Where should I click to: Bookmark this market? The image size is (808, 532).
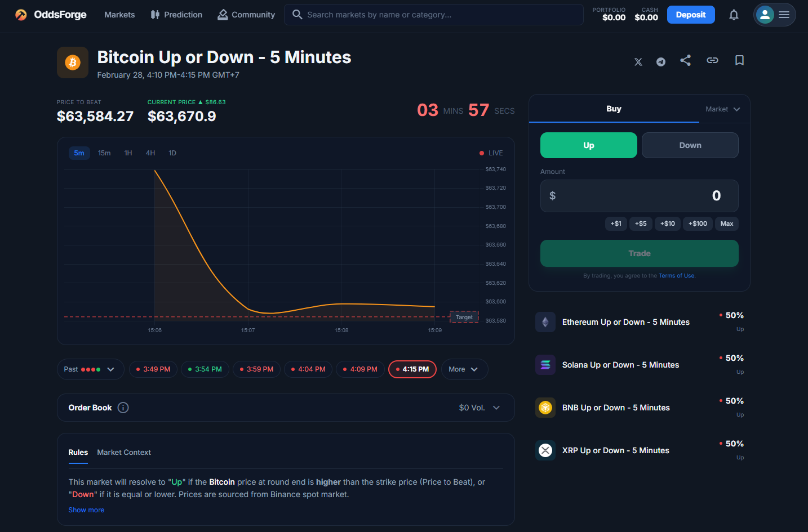(x=739, y=60)
